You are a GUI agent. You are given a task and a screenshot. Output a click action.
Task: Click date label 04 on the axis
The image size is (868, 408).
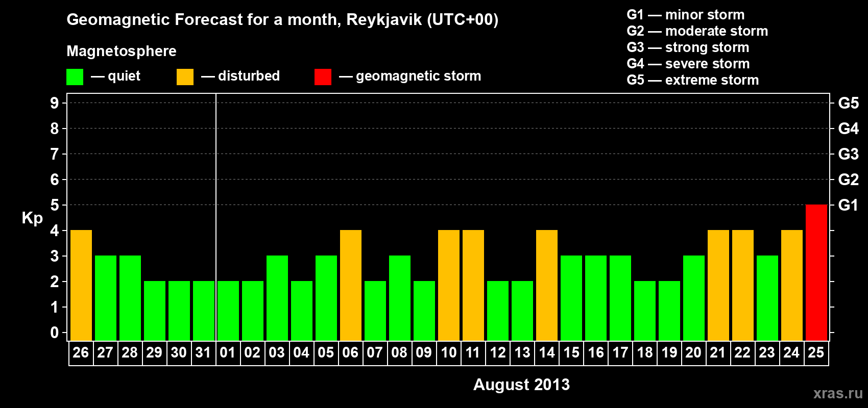coord(301,353)
